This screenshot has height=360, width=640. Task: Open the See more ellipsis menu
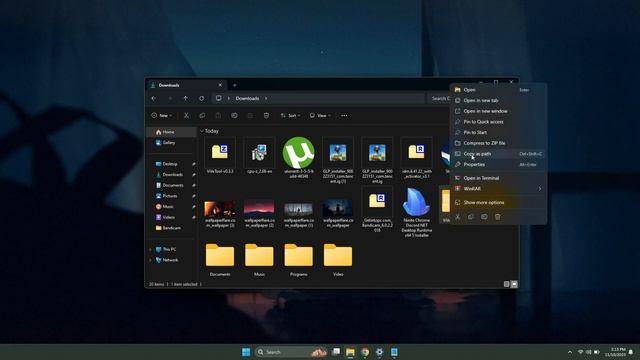point(344,116)
